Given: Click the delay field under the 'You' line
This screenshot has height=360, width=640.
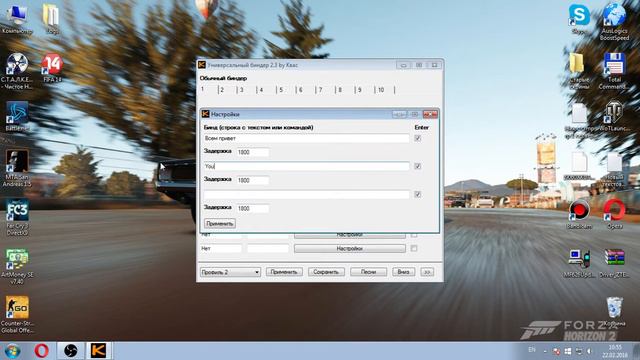Looking at the screenshot, I should click(x=253, y=180).
